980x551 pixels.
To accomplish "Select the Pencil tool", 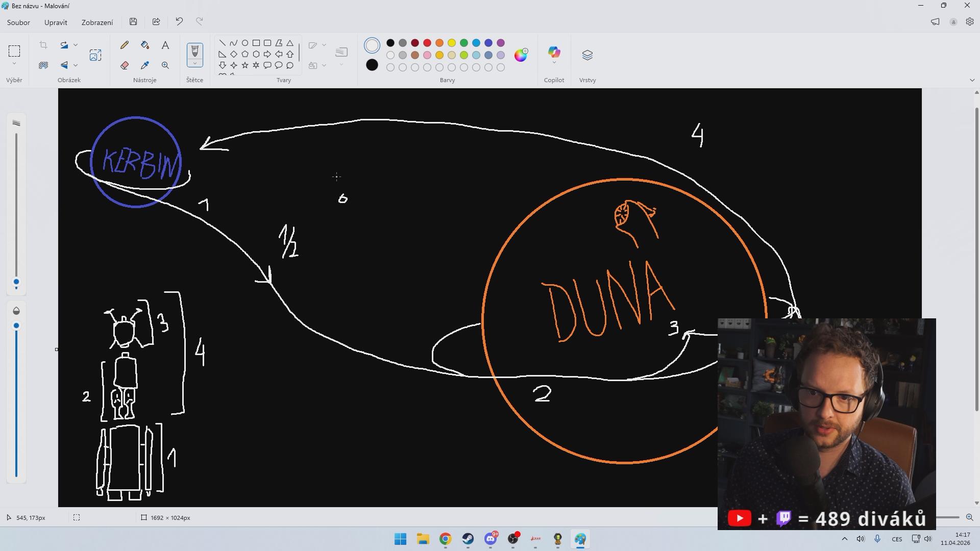I will click(125, 45).
